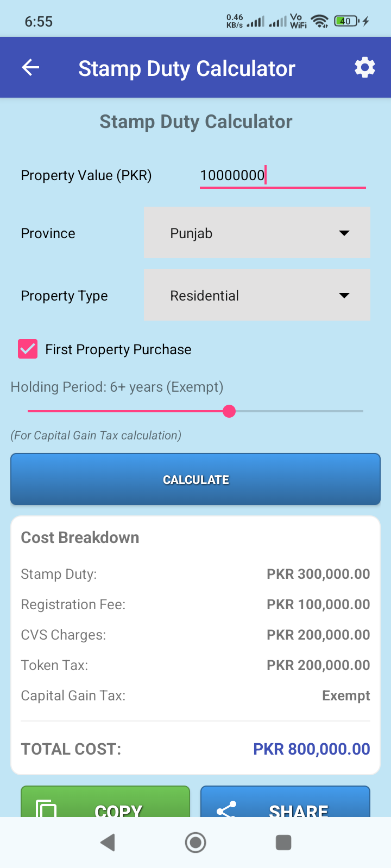Tap the share icon on the blue button
The width and height of the screenshot is (391, 868).
(226, 809)
